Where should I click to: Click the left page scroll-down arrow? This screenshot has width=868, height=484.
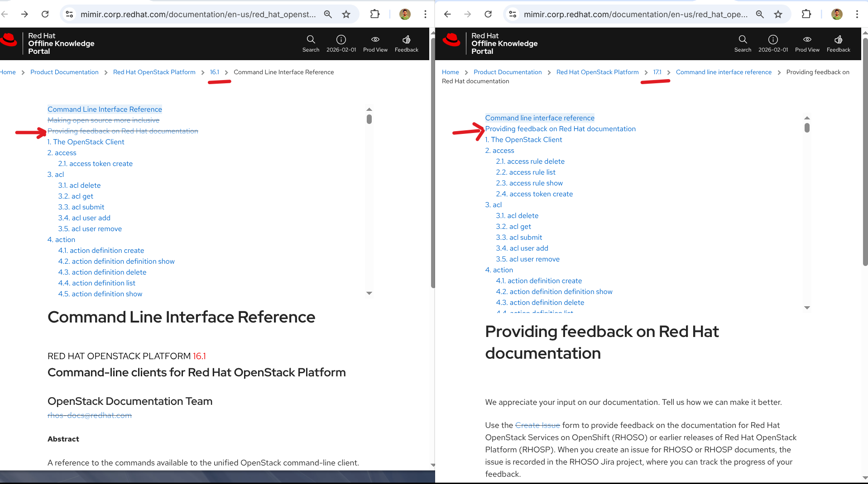point(433,465)
